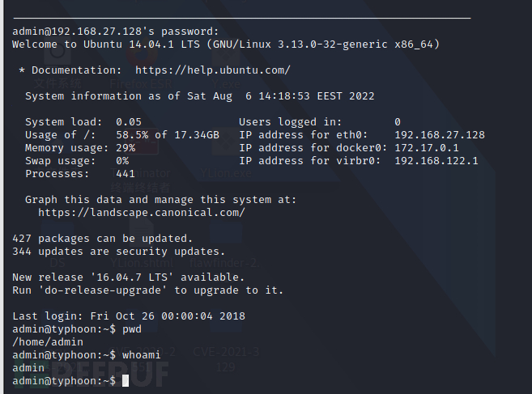Viewport: 532px width, 394px height.
Task: Click the virbr0 IP address 192.168.122.1
Action: (x=436, y=161)
